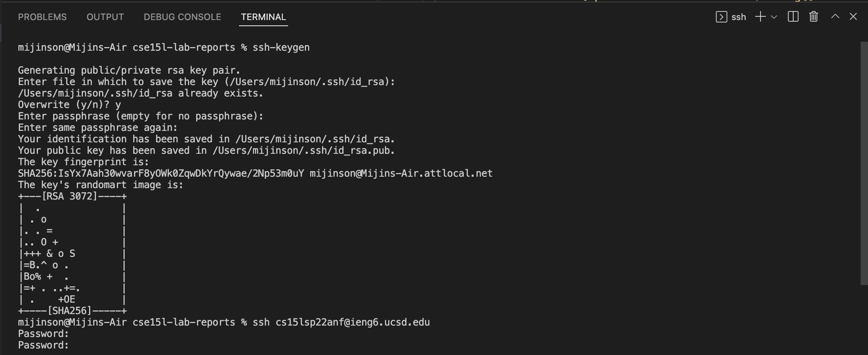Screen dimensions: 868x355
Task: Click the ssh cs15lsp22anf@ieng6.ucsd.edu command
Action: 341,322
